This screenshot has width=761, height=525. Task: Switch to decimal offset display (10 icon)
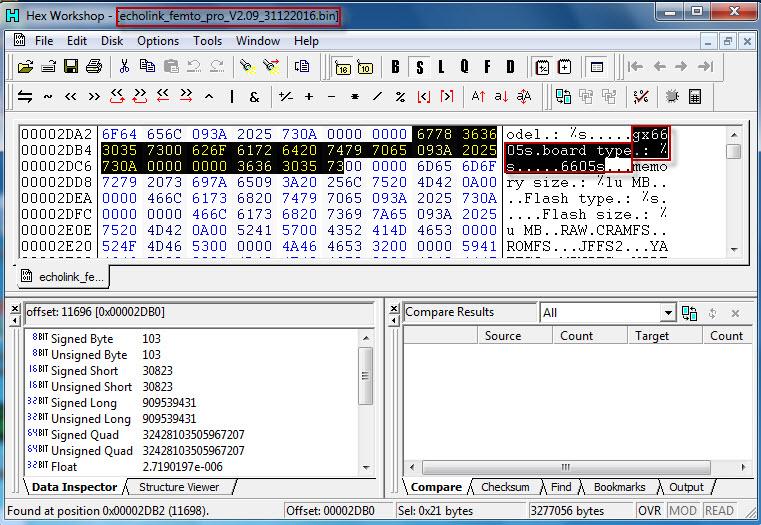[x=365, y=67]
